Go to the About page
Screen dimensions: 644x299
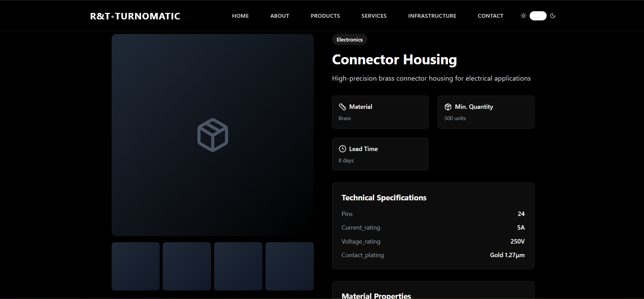coord(279,16)
